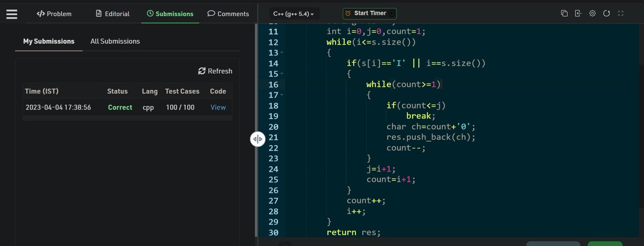Switch to the Problem tab
Screen dimensions: 644x246
pos(54,13)
